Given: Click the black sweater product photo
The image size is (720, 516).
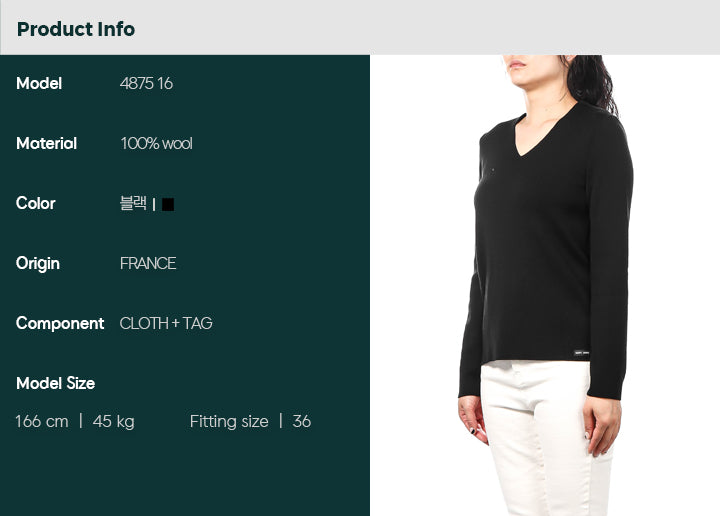Looking at the screenshot, I should point(545,285).
